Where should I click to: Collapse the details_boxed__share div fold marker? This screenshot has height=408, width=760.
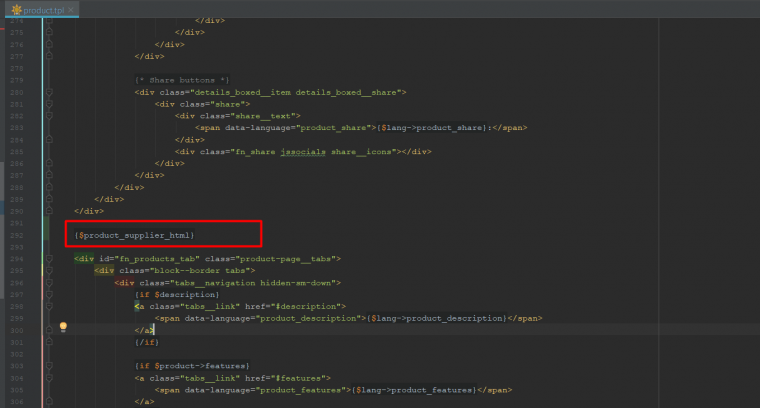tap(50, 92)
